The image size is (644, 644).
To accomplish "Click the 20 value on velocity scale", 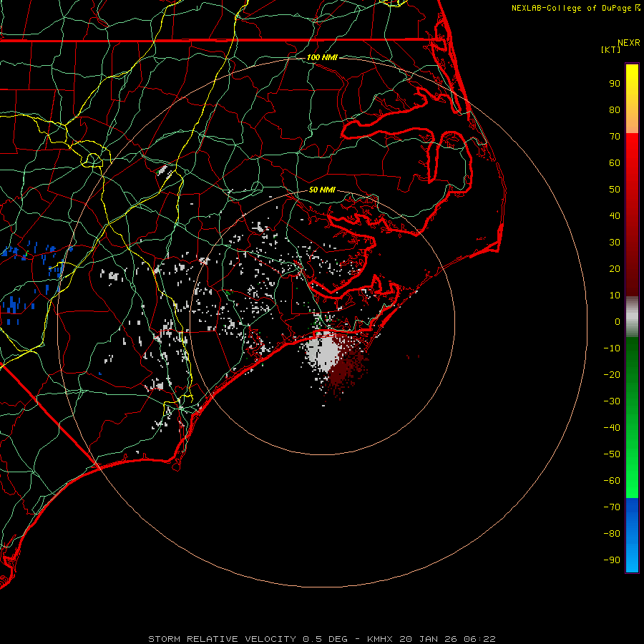I will coord(615,268).
